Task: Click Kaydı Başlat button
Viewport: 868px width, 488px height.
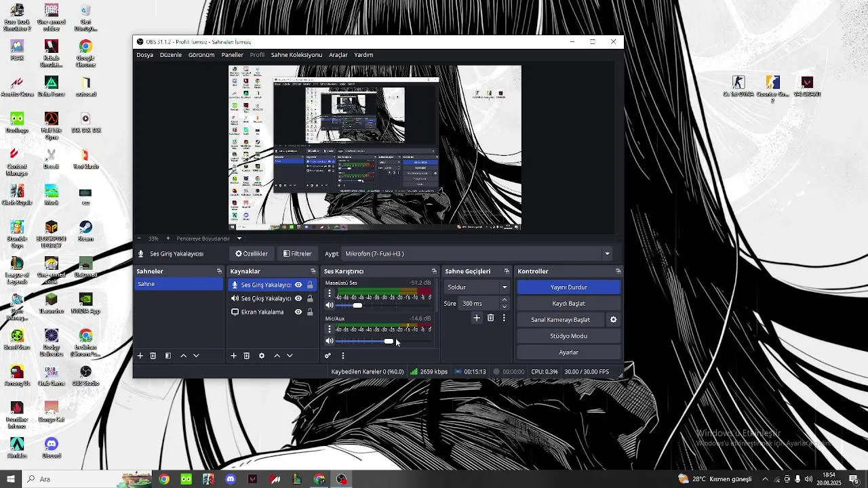Action: (x=569, y=304)
